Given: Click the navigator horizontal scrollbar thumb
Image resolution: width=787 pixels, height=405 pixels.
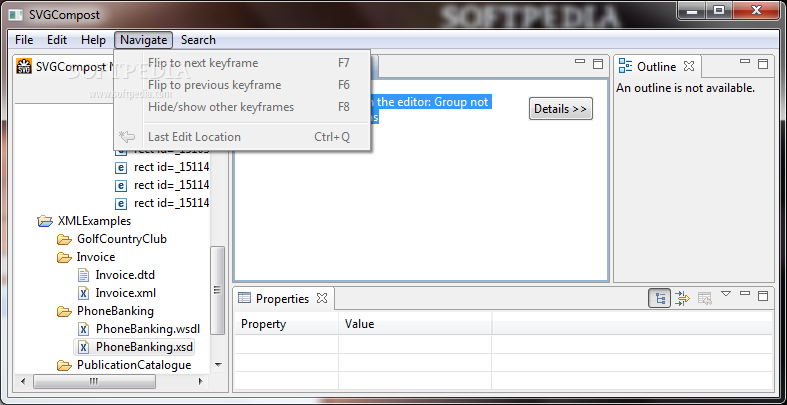Looking at the screenshot, I should [94, 382].
